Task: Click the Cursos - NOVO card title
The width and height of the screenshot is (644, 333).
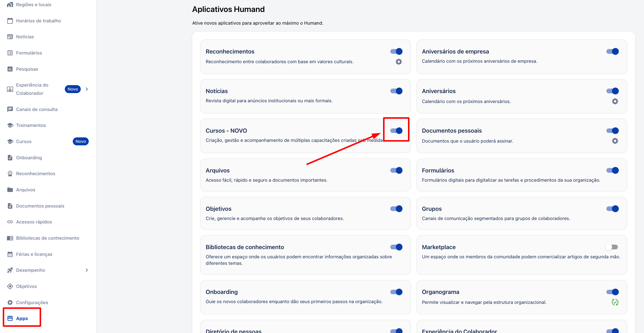Action: click(226, 131)
